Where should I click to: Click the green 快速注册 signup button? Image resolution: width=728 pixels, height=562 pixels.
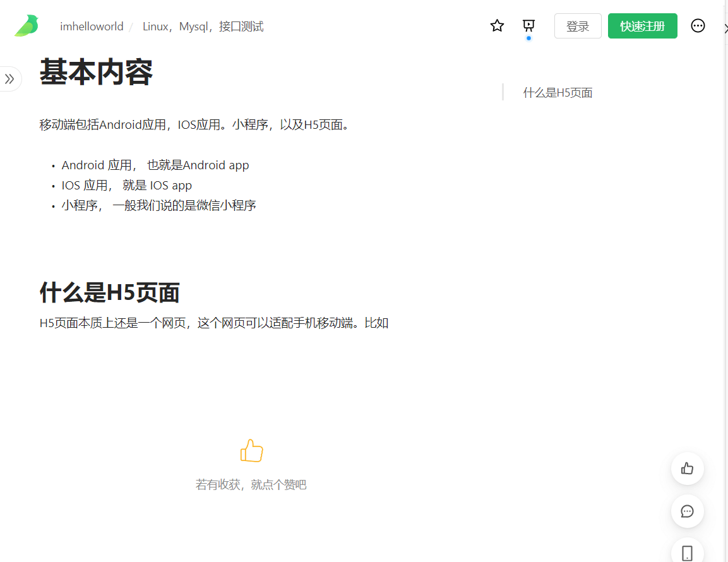click(x=642, y=26)
